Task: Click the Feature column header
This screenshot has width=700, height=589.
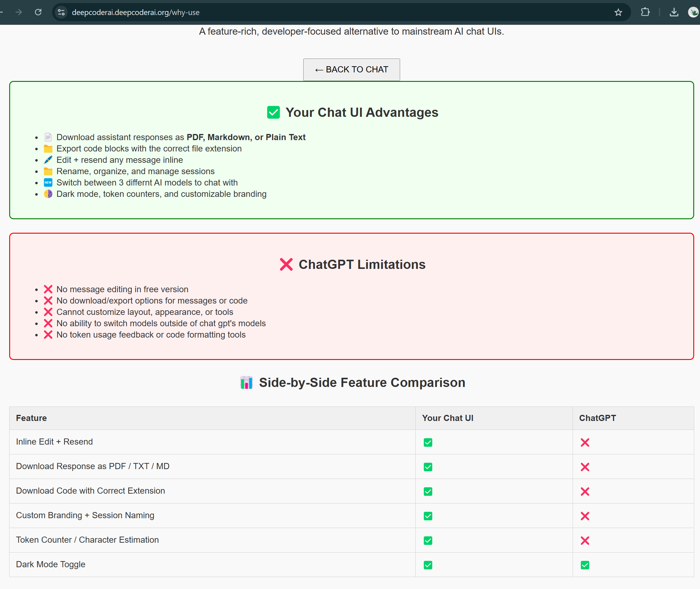Action: (31, 418)
